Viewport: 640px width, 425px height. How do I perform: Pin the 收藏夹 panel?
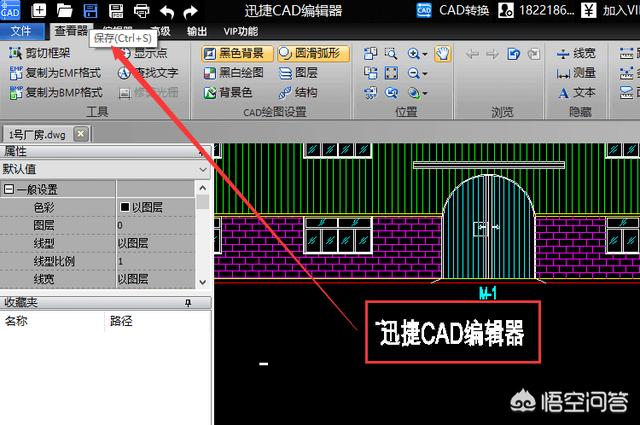tap(188, 303)
